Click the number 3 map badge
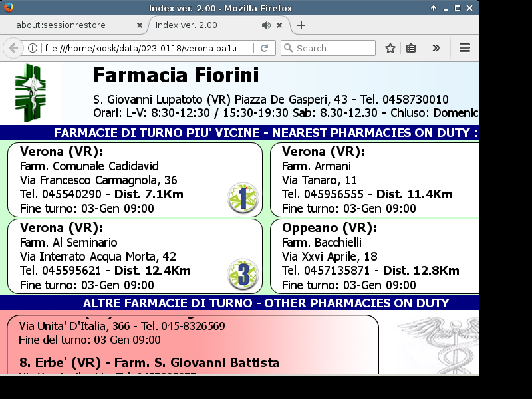Screen dimensions: 532x399 243,274
